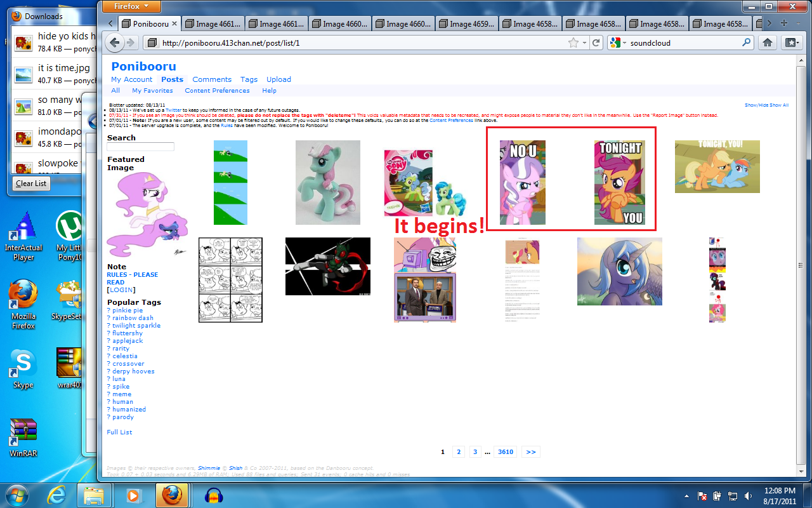The image size is (812, 508).
Task: Open the mint green pony toy thumbnail
Action: 328,183
